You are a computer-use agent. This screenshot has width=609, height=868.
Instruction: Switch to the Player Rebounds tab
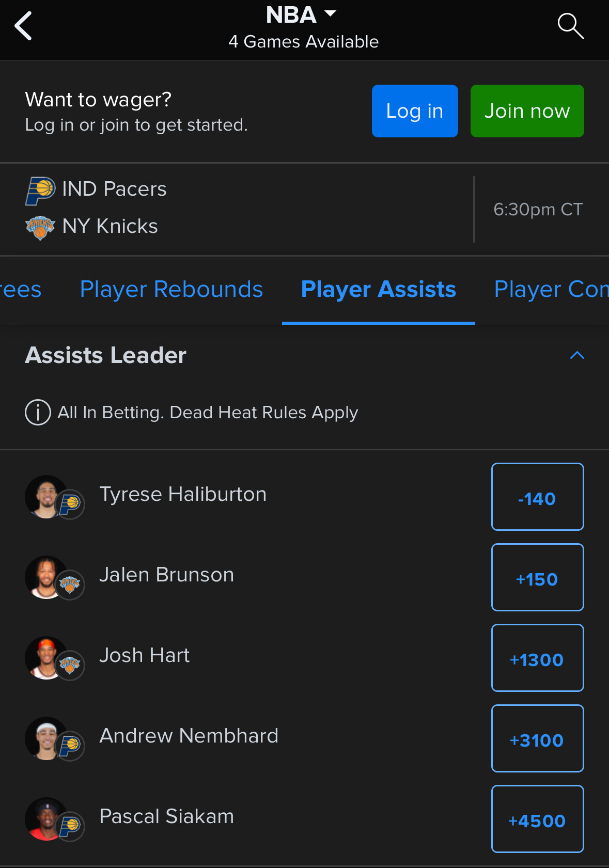171,289
